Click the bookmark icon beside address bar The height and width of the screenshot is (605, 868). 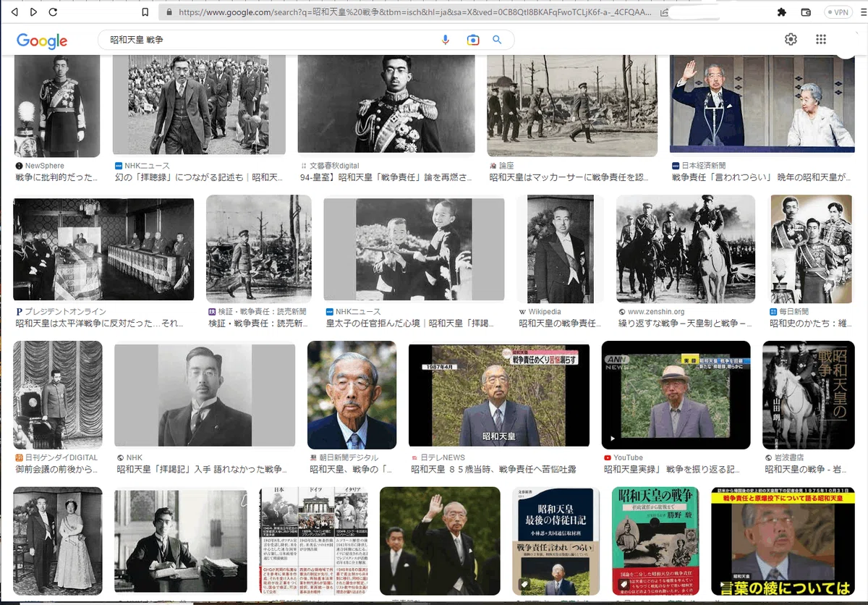[145, 12]
